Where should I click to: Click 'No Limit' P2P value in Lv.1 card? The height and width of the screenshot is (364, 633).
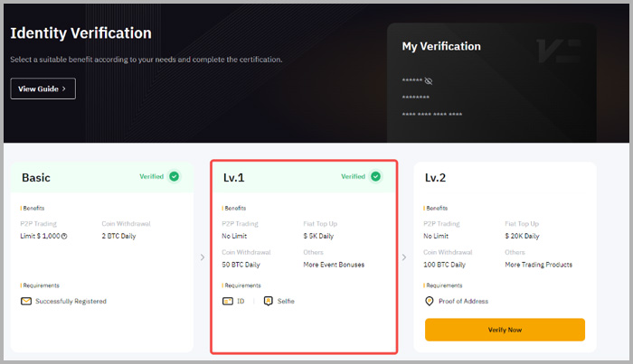[234, 237]
